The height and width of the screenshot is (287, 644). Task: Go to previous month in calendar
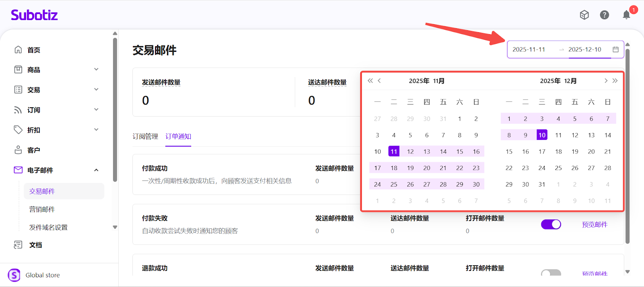(379, 81)
